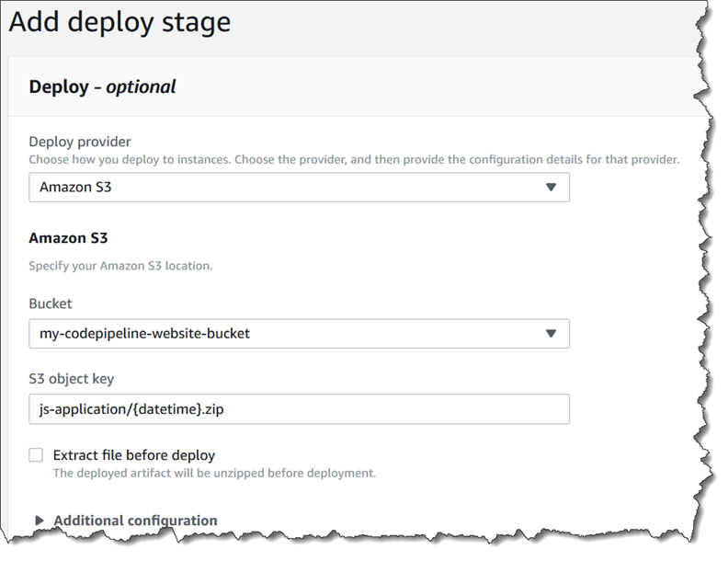The width and height of the screenshot is (728, 561).
Task: Click the bold 'Amazon S3' section heading
Action: pyautogui.click(x=68, y=238)
